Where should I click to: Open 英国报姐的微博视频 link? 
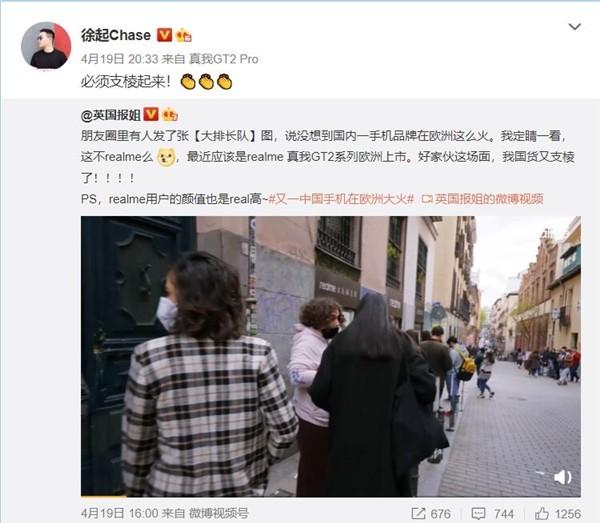click(x=489, y=199)
